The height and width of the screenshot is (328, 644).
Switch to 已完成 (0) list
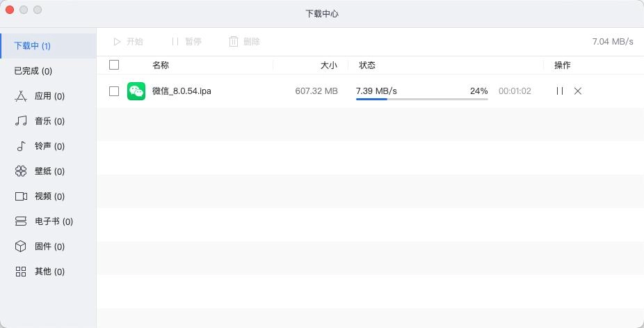tap(48, 71)
